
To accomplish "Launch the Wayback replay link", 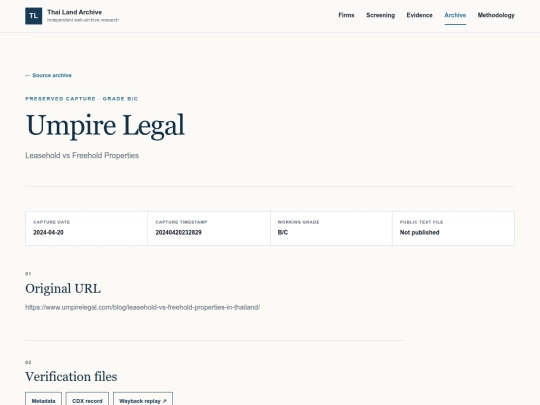I will [143, 401].
